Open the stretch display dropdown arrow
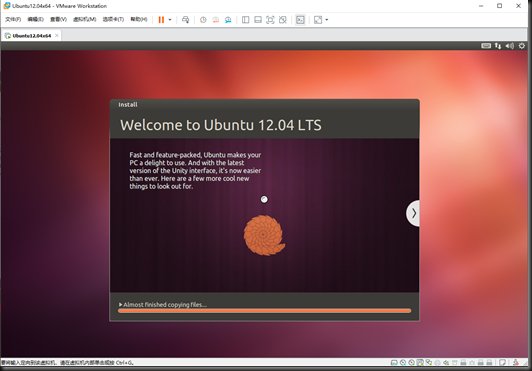 pos(327,20)
